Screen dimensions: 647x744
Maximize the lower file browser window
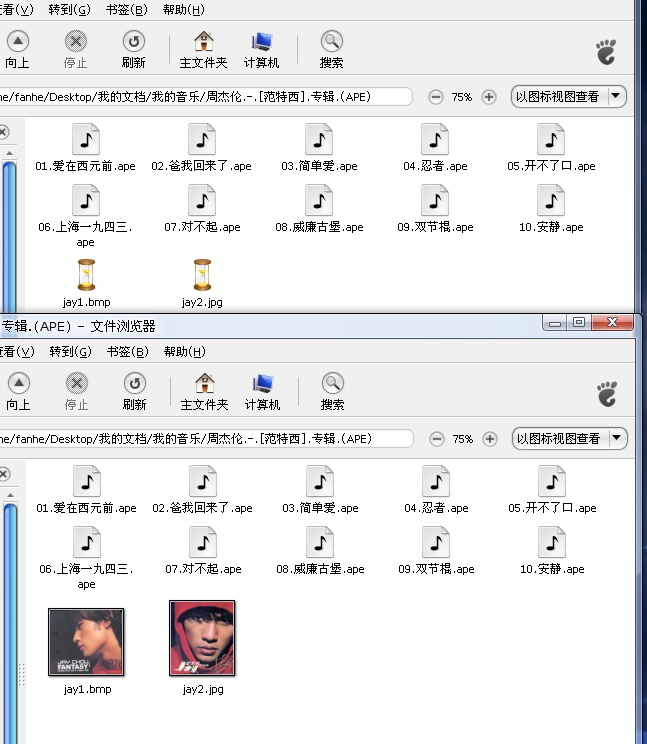(x=579, y=322)
